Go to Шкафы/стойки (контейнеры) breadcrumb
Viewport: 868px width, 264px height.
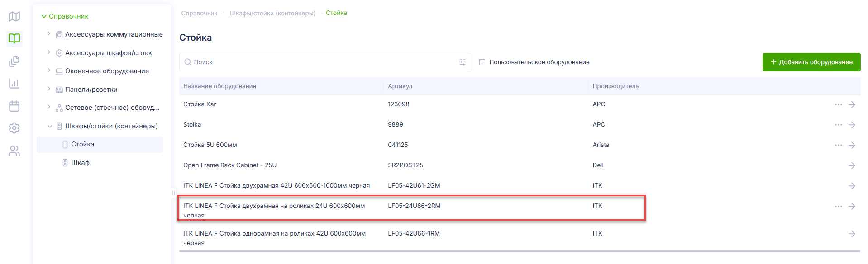point(272,13)
